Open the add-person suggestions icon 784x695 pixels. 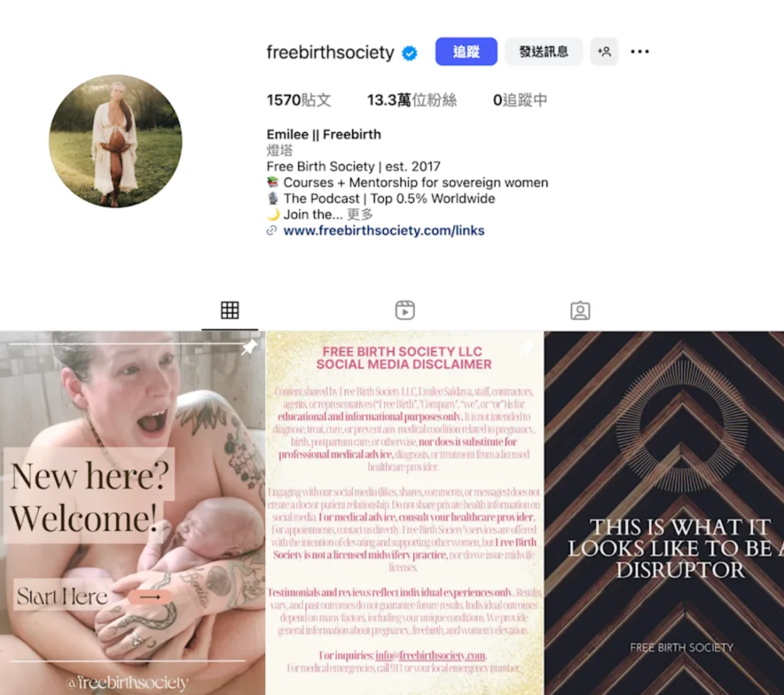604,52
